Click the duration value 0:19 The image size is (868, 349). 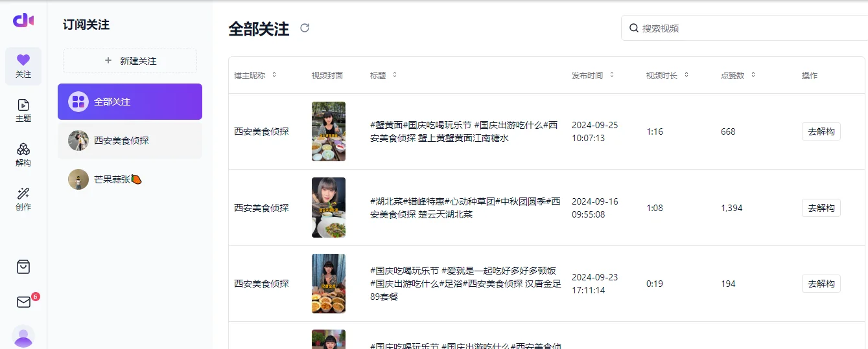click(655, 284)
